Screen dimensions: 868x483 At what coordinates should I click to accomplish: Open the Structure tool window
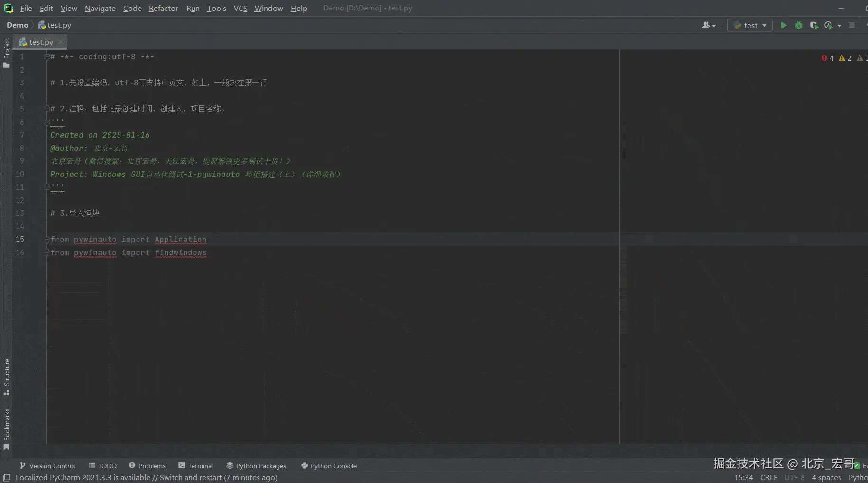coord(6,377)
